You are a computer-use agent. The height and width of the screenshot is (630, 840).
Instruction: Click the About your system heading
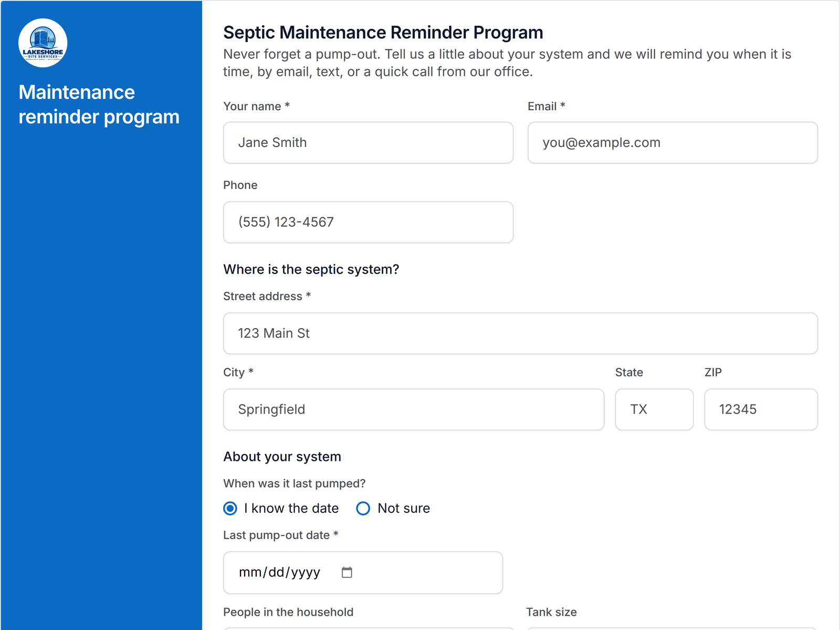point(282,457)
